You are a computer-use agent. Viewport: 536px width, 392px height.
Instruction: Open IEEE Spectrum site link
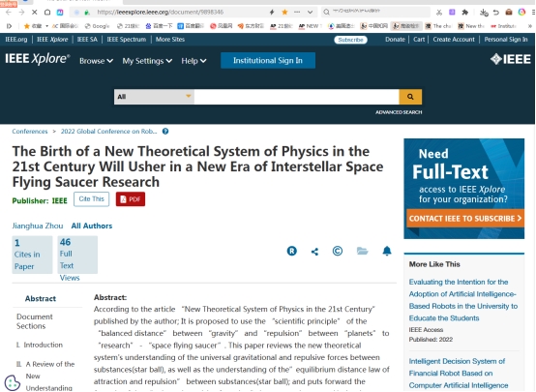(x=127, y=40)
